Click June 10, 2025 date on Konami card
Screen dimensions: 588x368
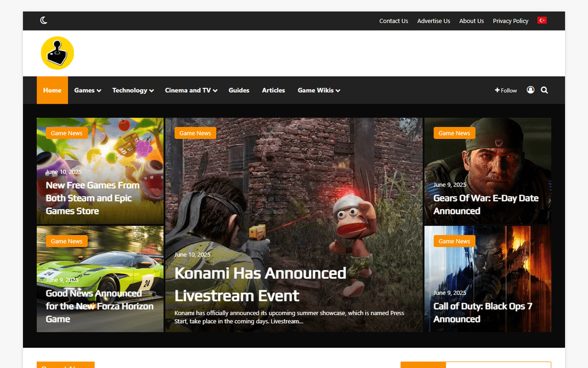pyautogui.click(x=192, y=255)
